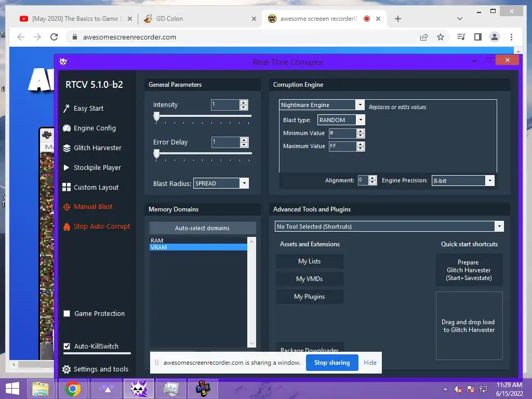532x399 pixels.
Task: Go back in Chrome browser
Action: click(21, 37)
